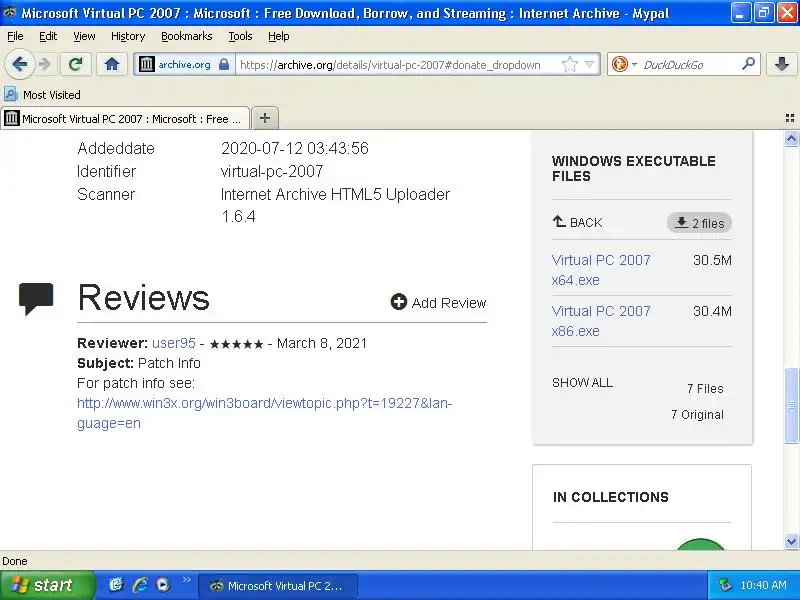Click the Reviews speech bubble icon
This screenshot has width=800, height=600.
pos(36,299)
